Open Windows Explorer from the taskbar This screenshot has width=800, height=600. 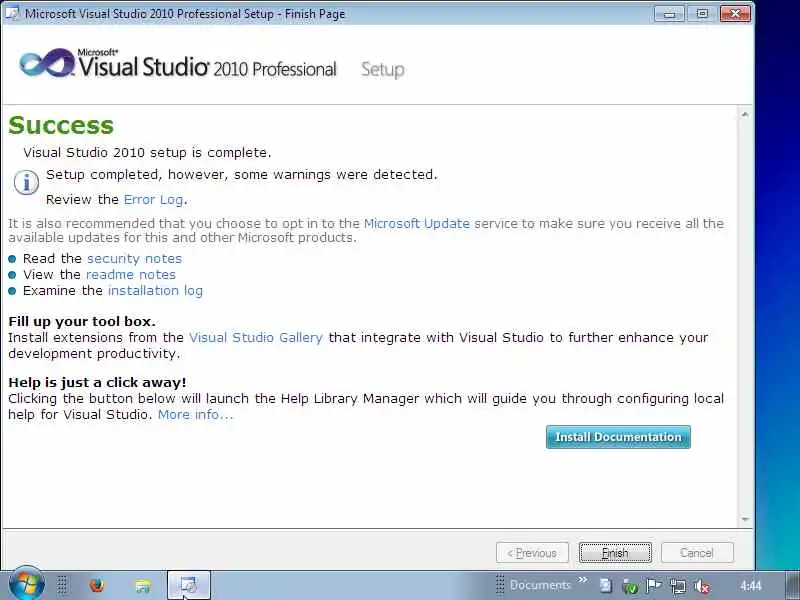(x=143, y=585)
